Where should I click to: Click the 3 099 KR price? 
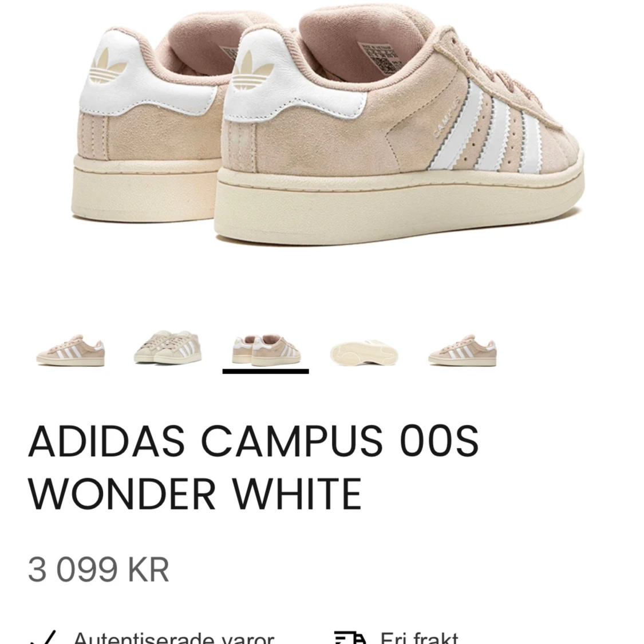tap(98, 569)
